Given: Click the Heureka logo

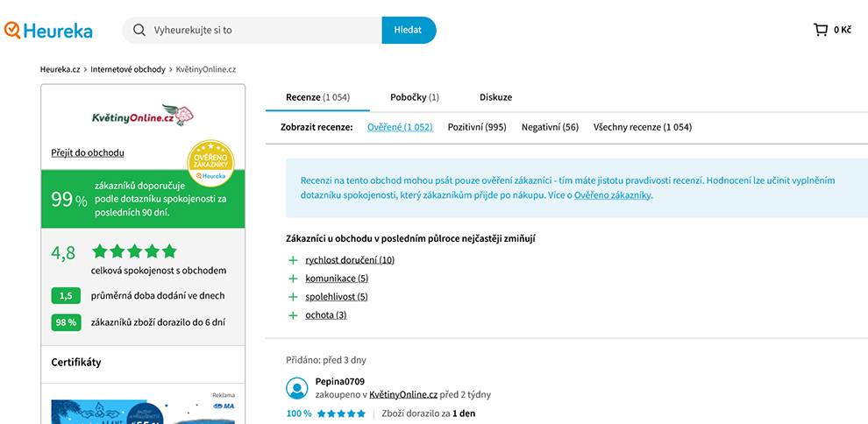Looking at the screenshot, I should [48, 30].
